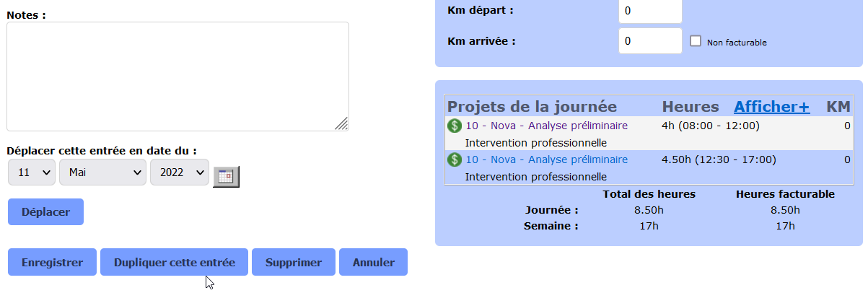The height and width of the screenshot is (293, 868).
Task: Click the Km départ input field
Action: [649, 11]
